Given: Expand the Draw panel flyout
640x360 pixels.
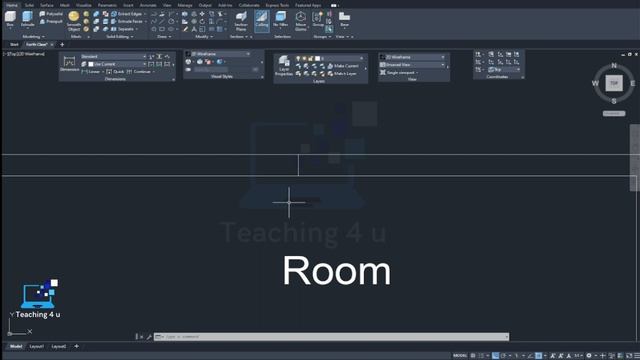Looking at the screenshot, I should click(x=164, y=37).
